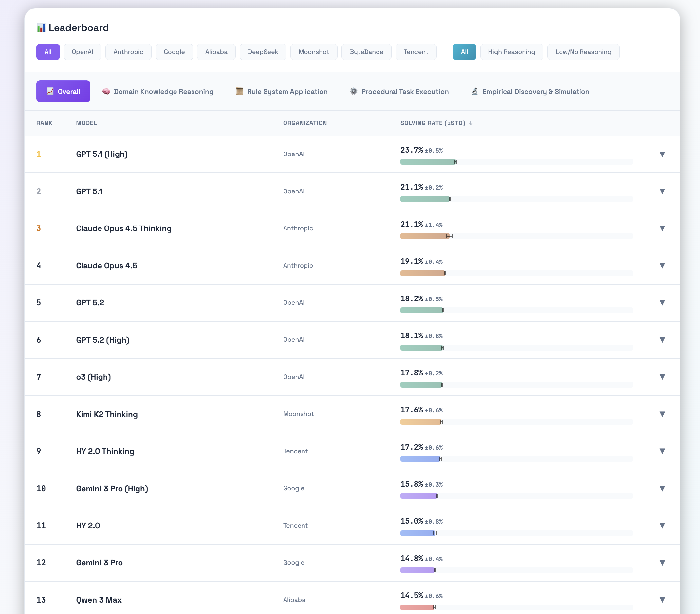Image resolution: width=700 pixels, height=614 pixels.
Task: Click the sort arrow next to Solving Rate
Action: [471, 123]
